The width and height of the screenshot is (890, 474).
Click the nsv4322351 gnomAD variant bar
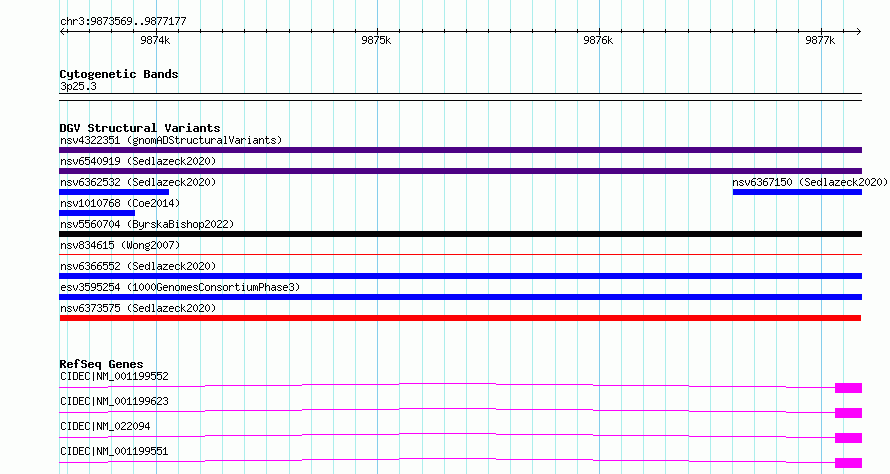[460, 150]
